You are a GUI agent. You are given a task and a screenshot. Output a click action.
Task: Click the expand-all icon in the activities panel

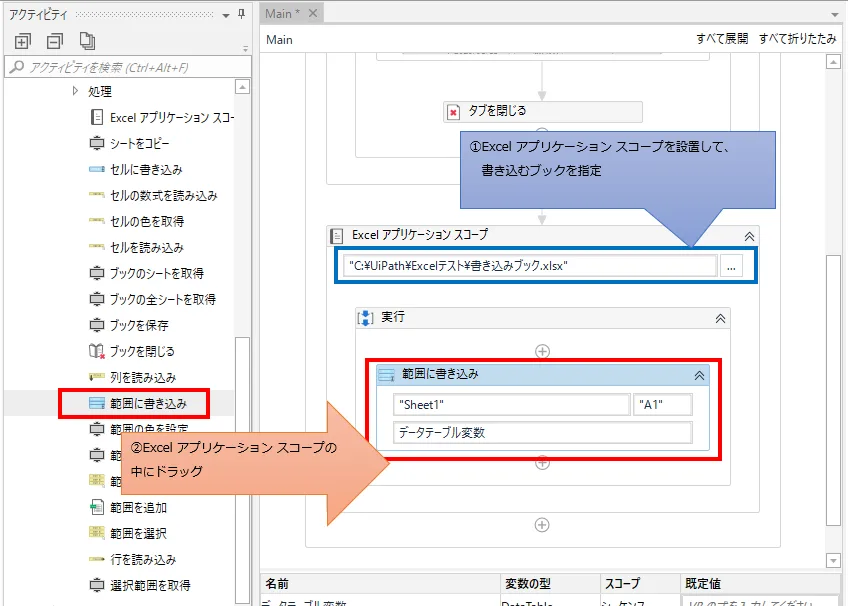pos(22,40)
